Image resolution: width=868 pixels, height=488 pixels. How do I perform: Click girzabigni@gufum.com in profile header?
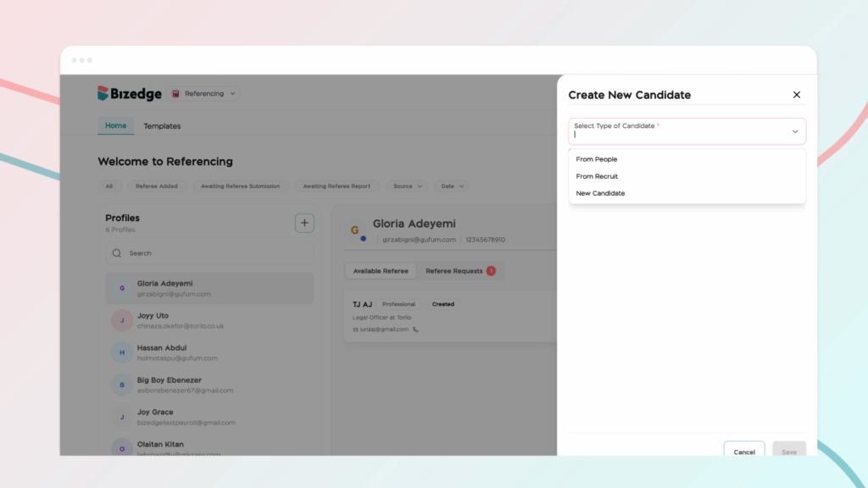(x=419, y=240)
